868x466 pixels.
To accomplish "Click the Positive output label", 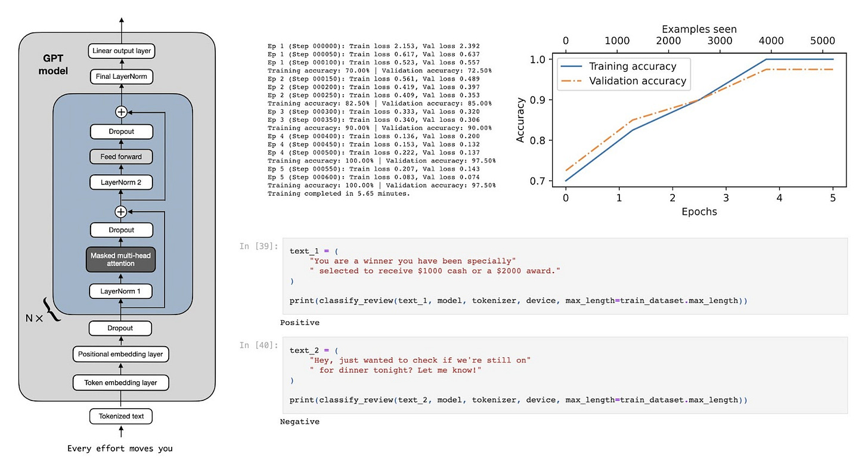I will coord(299,322).
